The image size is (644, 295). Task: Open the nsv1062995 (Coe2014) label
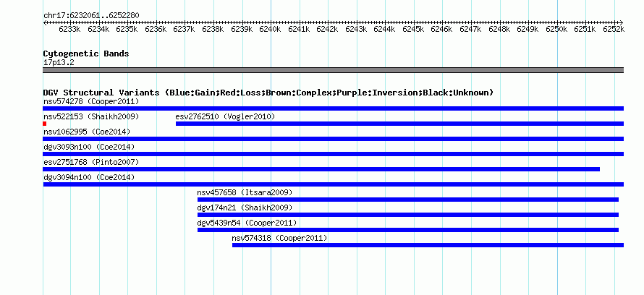pyautogui.click(x=87, y=132)
